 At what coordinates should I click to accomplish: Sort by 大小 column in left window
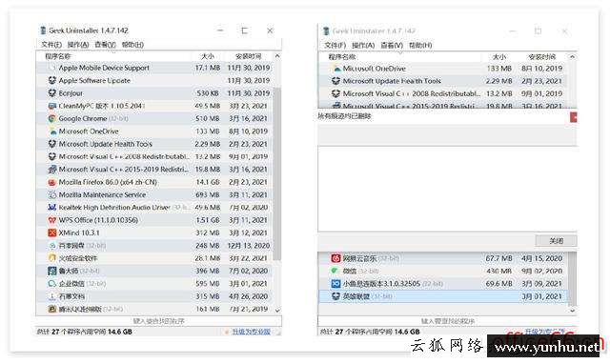coord(208,56)
